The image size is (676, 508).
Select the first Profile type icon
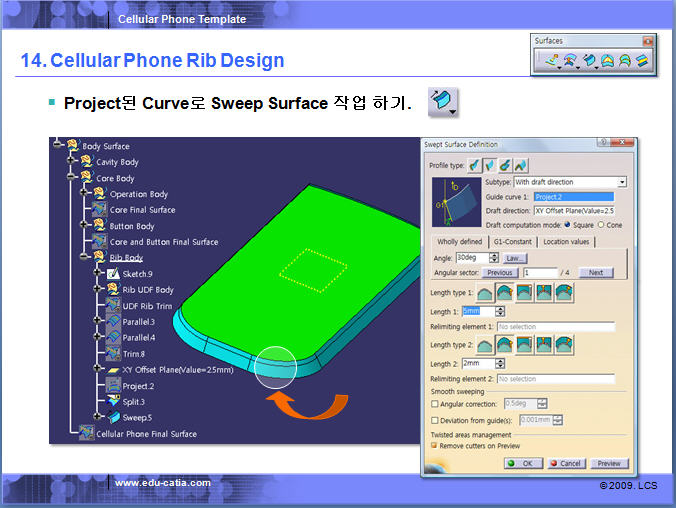pos(475,165)
